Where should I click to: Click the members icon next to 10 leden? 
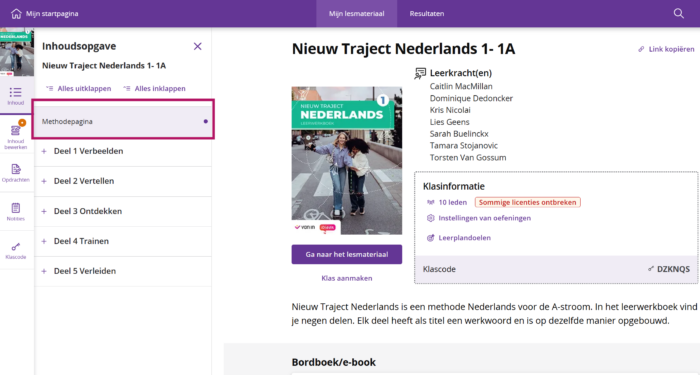430,202
